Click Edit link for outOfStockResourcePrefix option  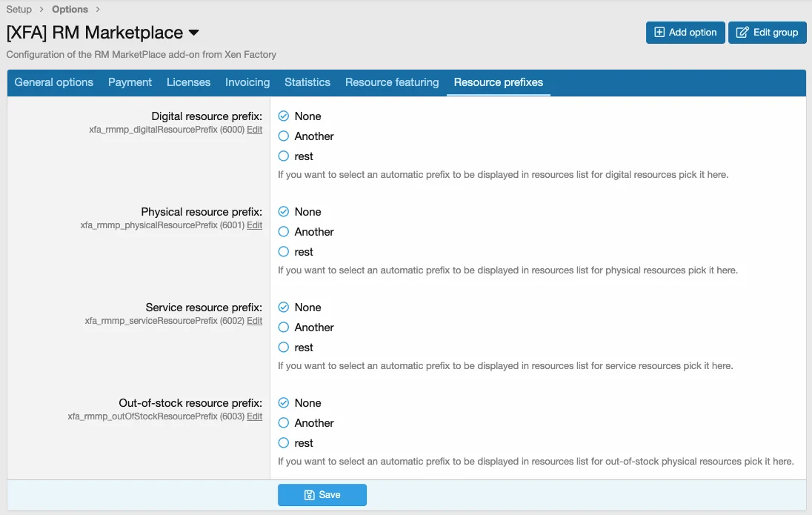[x=254, y=416]
